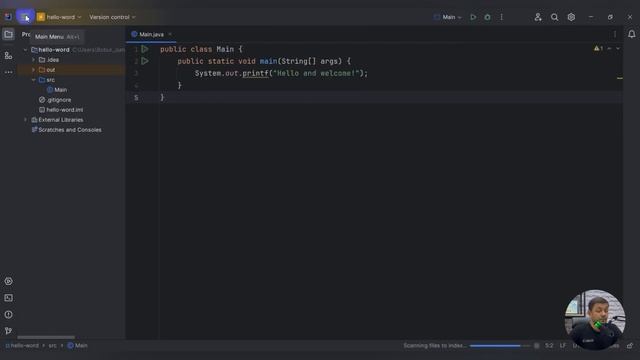Expand External Libraries node

point(25,120)
